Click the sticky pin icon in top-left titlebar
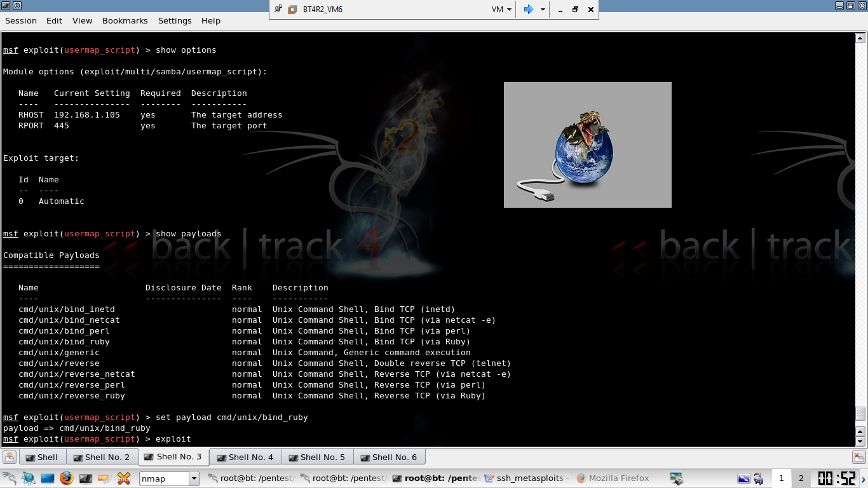The width and height of the screenshot is (868, 488). tap(17, 6)
